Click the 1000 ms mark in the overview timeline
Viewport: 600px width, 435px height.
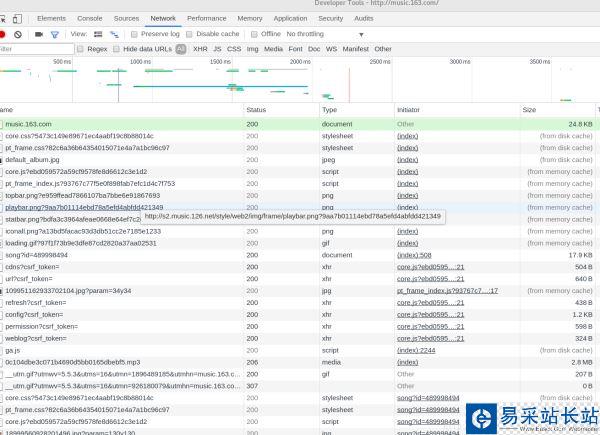(x=141, y=62)
